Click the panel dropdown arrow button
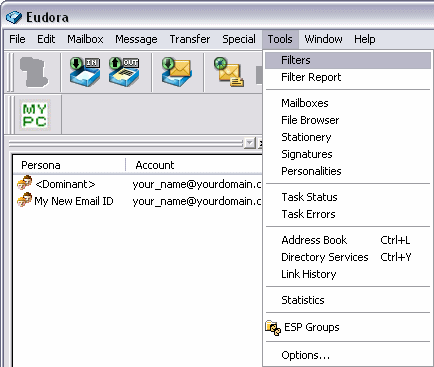 click(x=249, y=143)
